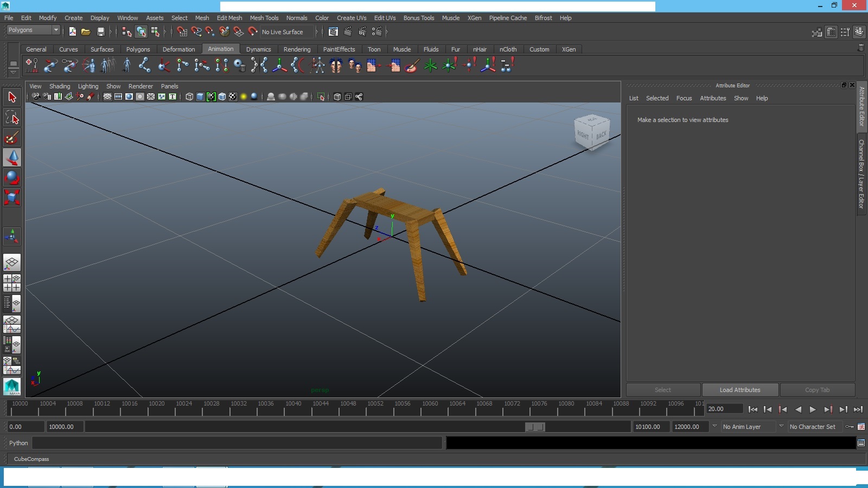
Task: Toggle Snap to Points magnet
Action: 210,32
